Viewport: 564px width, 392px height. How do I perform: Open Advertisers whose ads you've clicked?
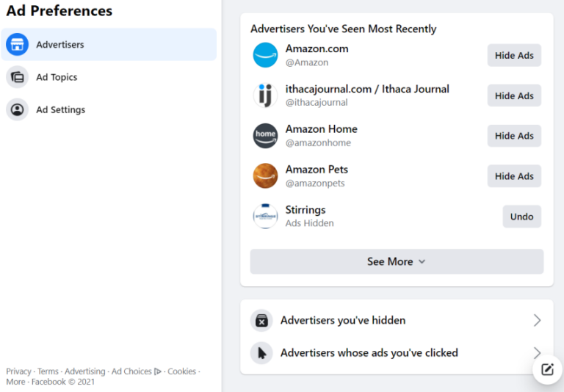pyautogui.click(x=397, y=353)
